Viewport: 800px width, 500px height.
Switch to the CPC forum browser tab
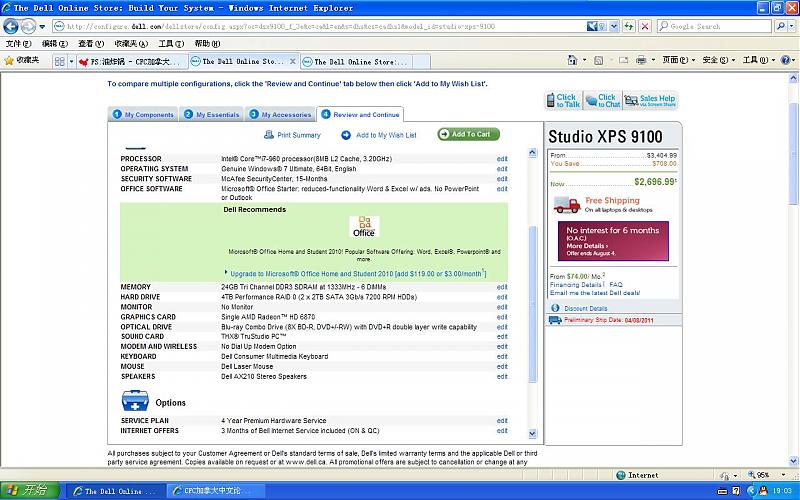132,62
